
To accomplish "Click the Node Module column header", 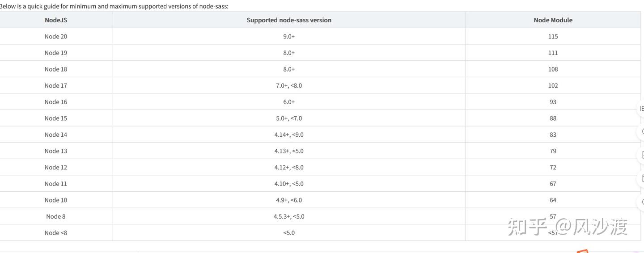I will point(553,20).
